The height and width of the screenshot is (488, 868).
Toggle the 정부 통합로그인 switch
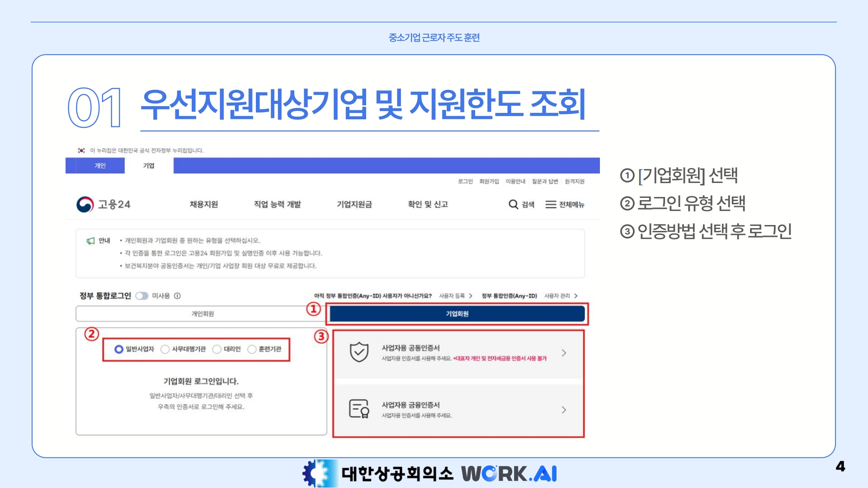point(142,296)
